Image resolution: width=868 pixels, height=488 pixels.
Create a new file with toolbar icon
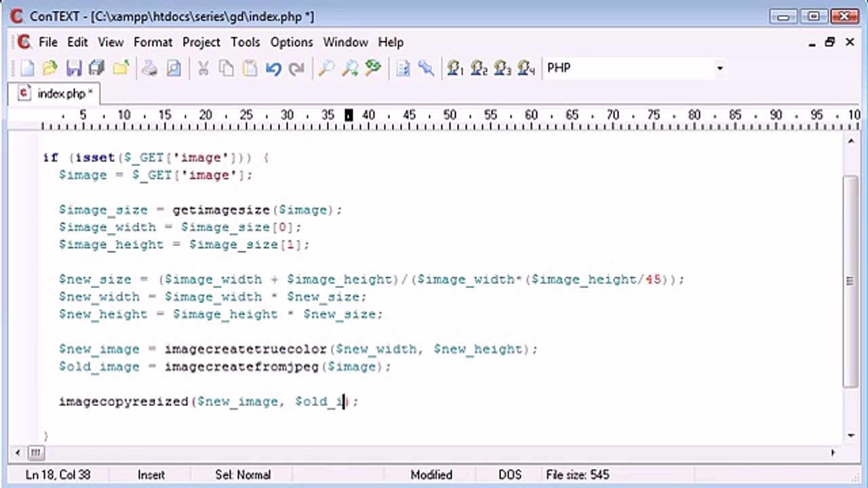tap(27, 68)
